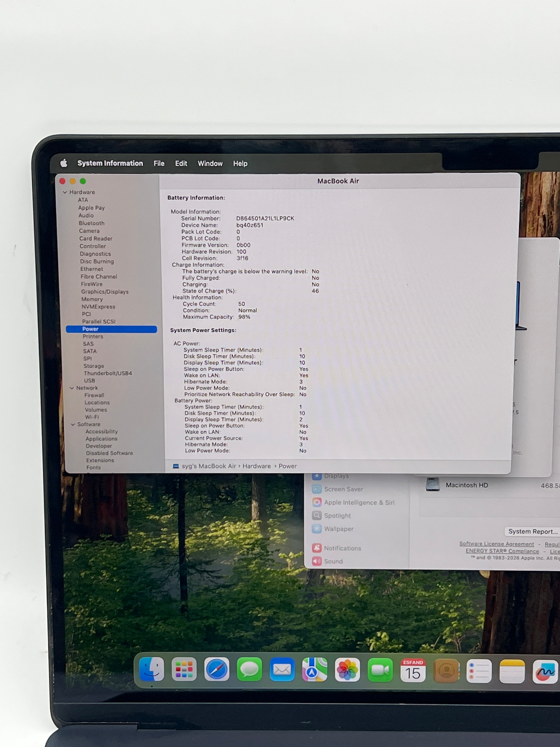Select USB in the Hardware list
The width and height of the screenshot is (560, 747).
click(x=89, y=381)
